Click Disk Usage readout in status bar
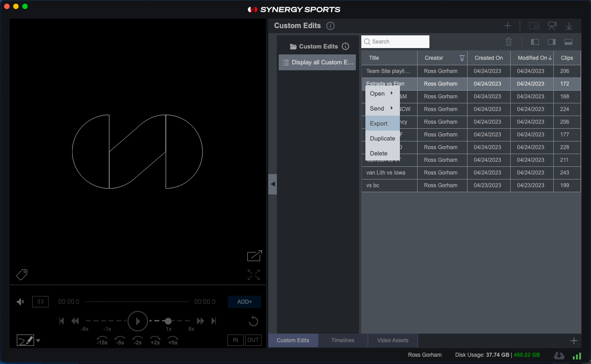The width and height of the screenshot is (591, 364). point(497,355)
